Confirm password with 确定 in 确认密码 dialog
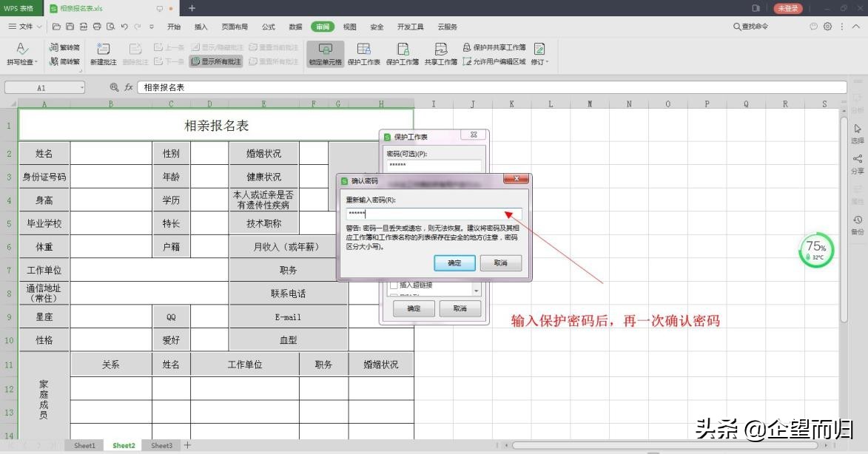 454,263
